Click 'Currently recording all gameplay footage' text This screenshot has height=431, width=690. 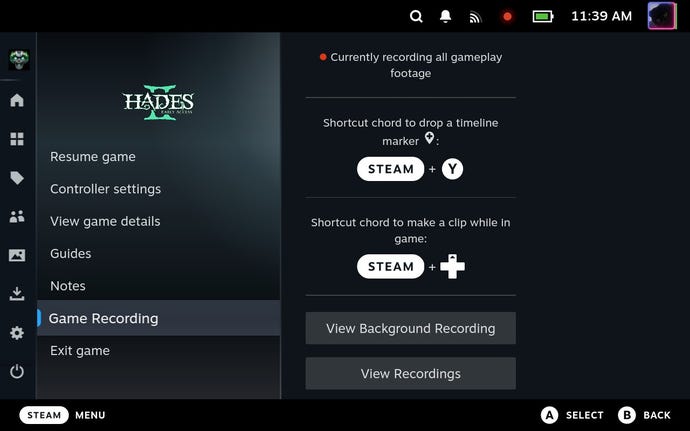click(x=416, y=65)
